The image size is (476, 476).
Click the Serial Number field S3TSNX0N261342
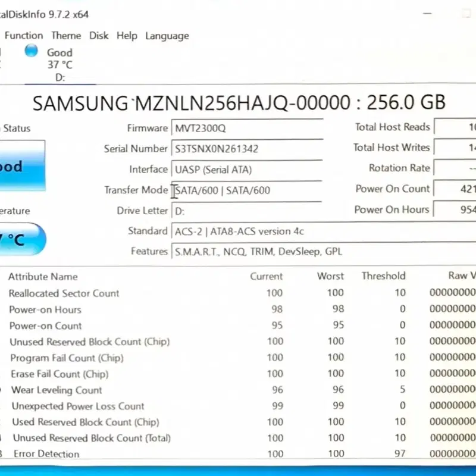pyautogui.click(x=247, y=149)
